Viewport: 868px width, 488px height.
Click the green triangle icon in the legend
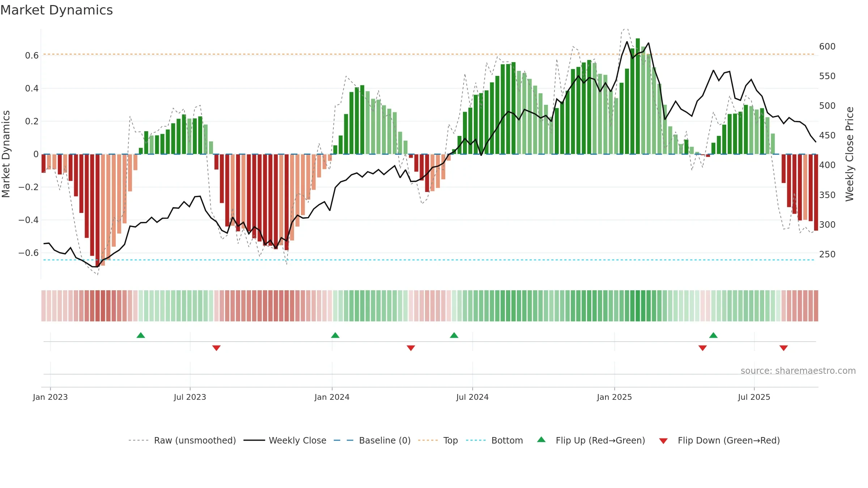click(x=541, y=440)
